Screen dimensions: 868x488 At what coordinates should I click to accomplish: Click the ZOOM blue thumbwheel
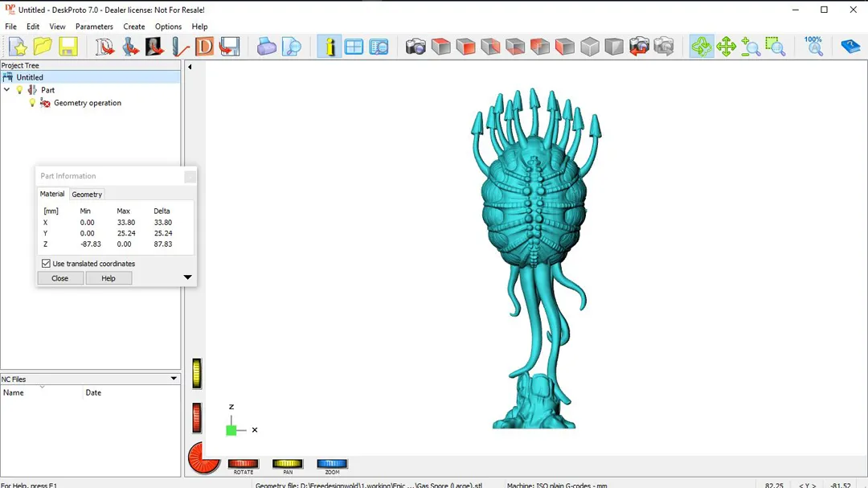tap(332, 464)
